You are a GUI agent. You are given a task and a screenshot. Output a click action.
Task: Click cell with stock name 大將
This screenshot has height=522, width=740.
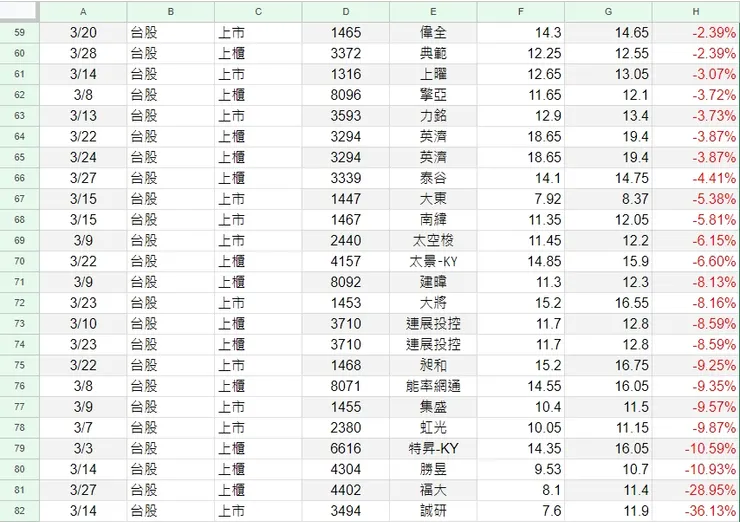click(433, 303)
